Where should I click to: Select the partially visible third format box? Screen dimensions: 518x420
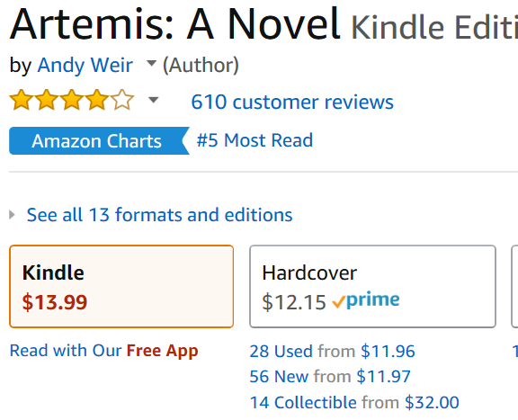514,287
